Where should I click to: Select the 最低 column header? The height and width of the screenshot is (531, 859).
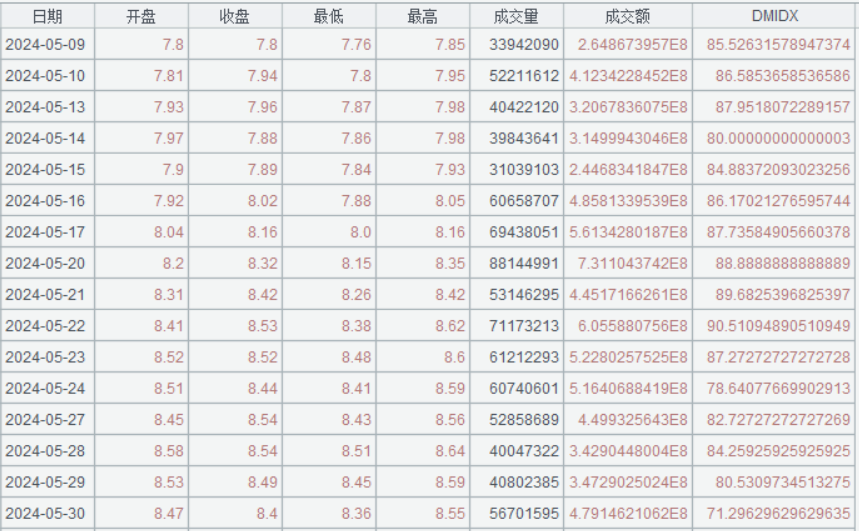(x=329, y=16)
